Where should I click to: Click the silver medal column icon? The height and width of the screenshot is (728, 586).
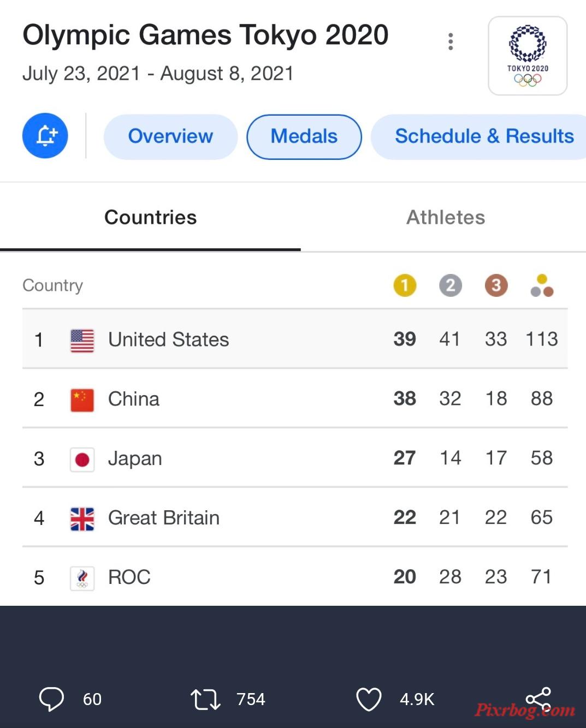click(x=451, y=285)
